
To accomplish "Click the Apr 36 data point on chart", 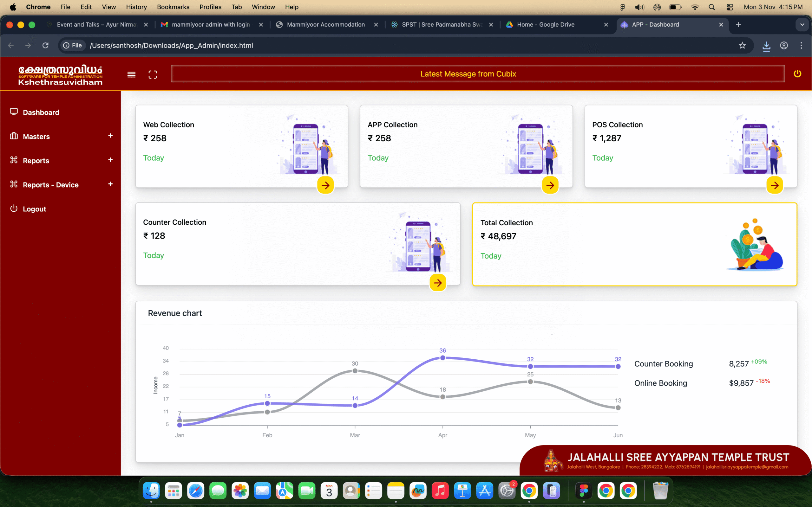I will (x=442, y=358).
